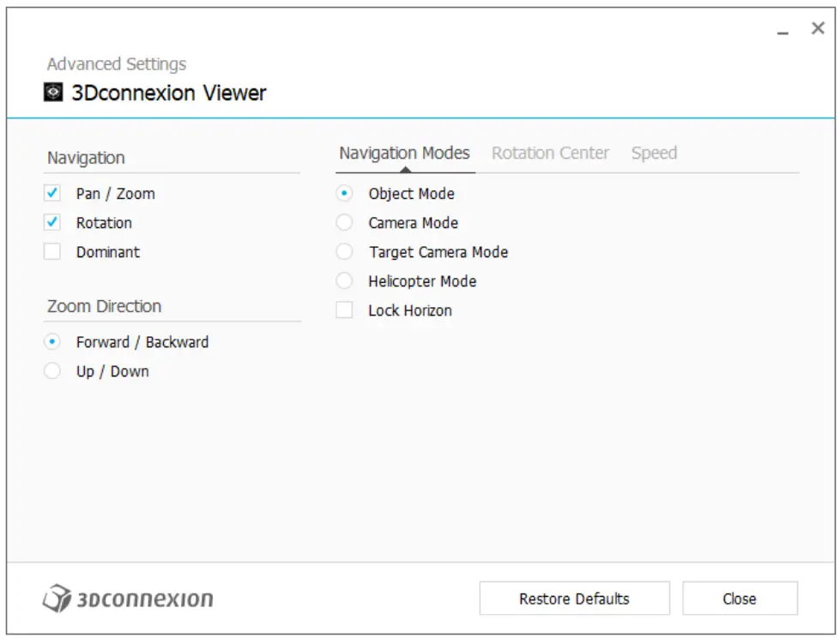This screenshot has height=638, width=840.
Task: Select Forward / Backward zoom direction
Action: click(53, 342)
